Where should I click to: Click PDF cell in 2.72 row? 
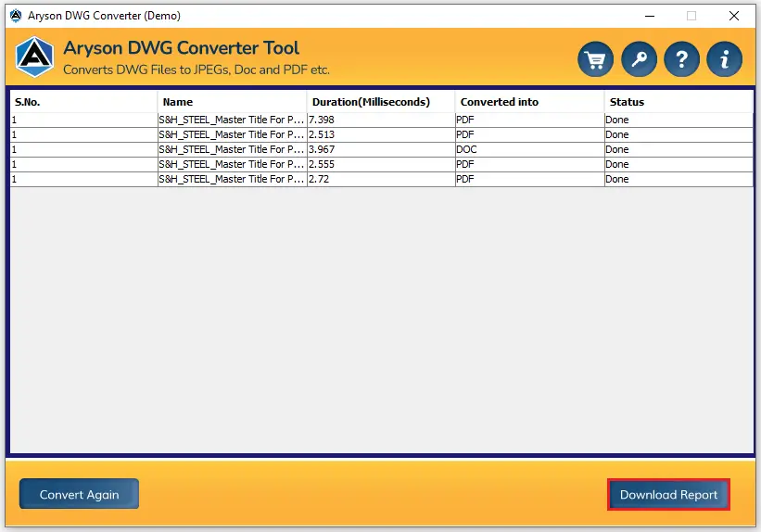click(x=529, y=179)
